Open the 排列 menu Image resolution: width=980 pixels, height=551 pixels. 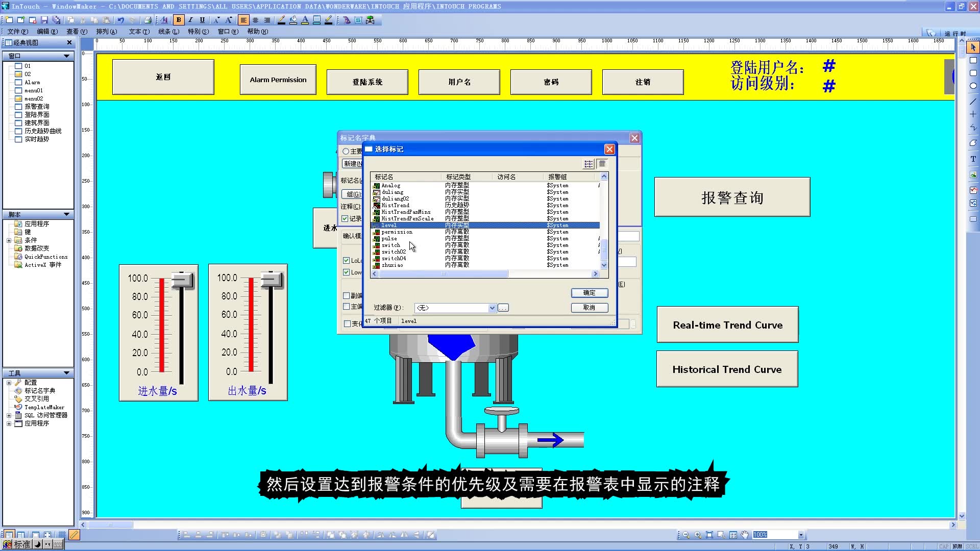106,32
